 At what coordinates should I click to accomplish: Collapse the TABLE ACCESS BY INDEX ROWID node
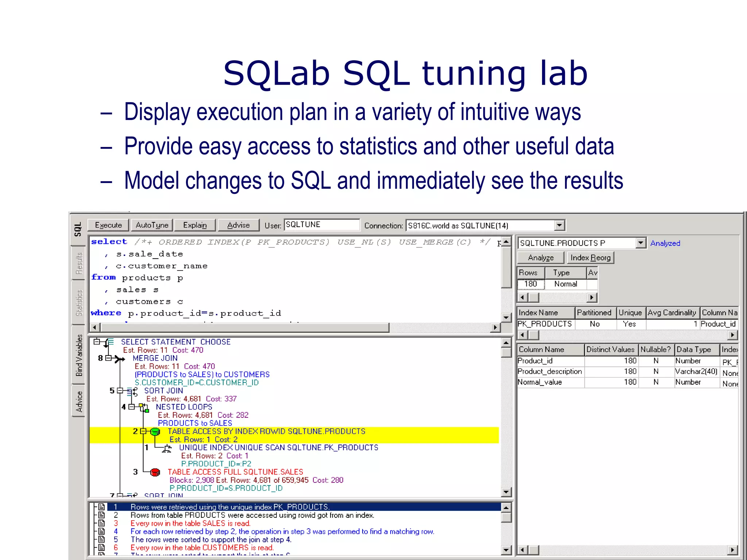point(143,431)
